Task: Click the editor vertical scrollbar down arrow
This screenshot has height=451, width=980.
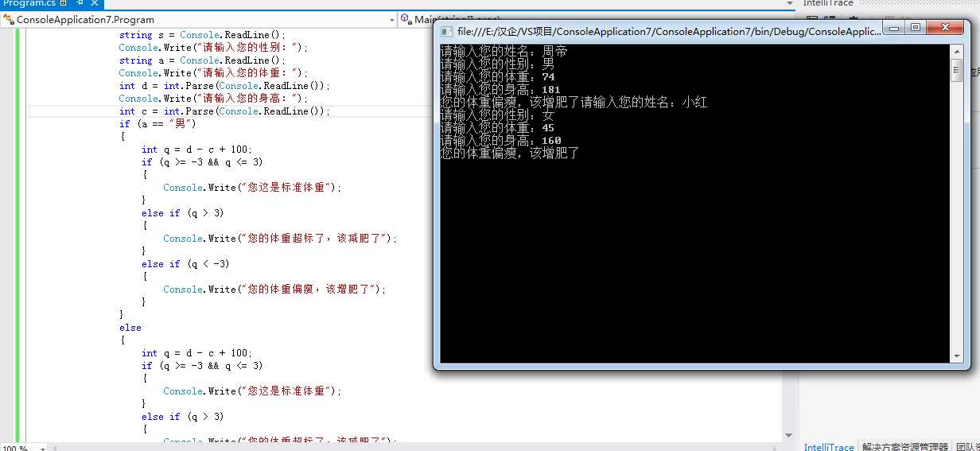Action: coord(790,436)
